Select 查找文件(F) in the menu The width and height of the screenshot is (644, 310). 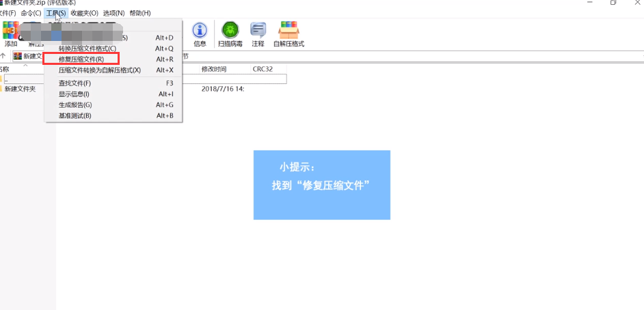[75, 83]
